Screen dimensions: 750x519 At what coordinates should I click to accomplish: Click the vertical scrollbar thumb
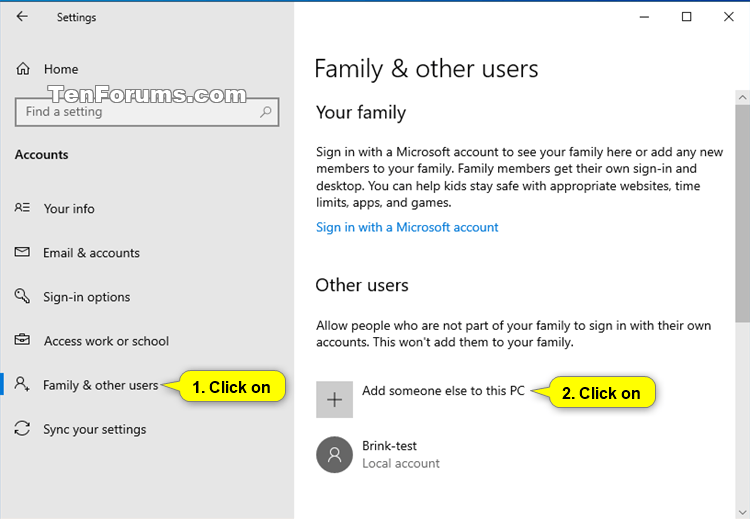click(742, 213)
